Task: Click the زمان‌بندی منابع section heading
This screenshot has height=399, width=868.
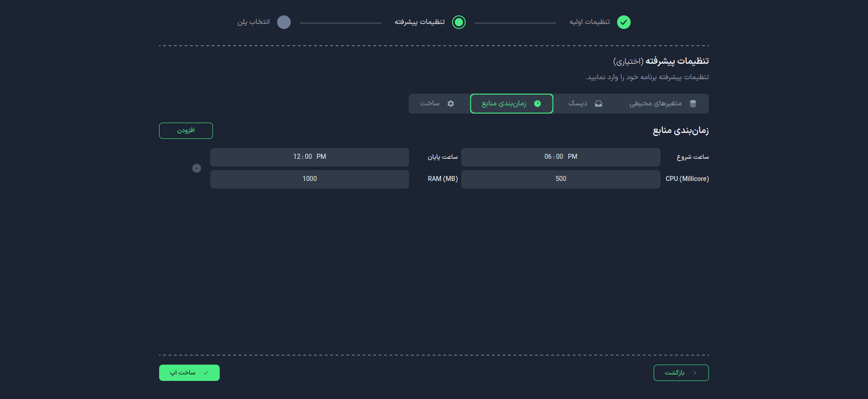Action: coord(680,131)
